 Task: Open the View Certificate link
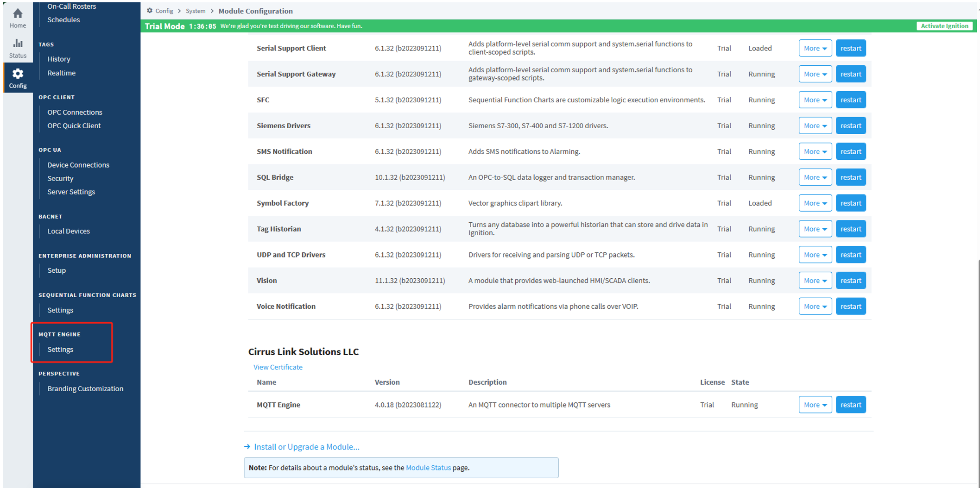pyautogui.click(x=278, y=367)
